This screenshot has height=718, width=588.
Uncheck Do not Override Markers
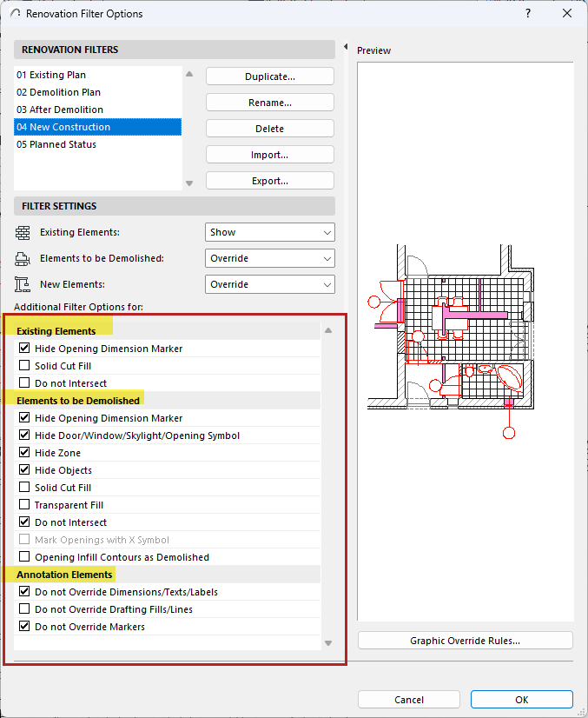(x=24, y=627)
